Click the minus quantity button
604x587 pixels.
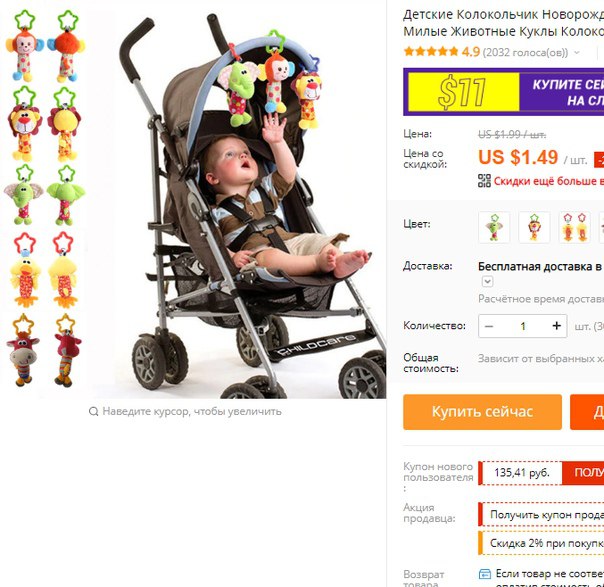(x=489, y=326)
